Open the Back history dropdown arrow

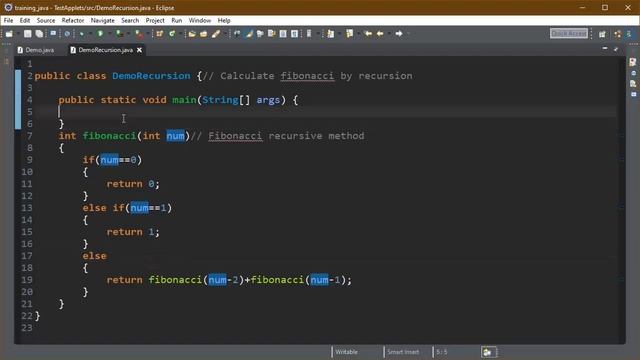(389, 33)
